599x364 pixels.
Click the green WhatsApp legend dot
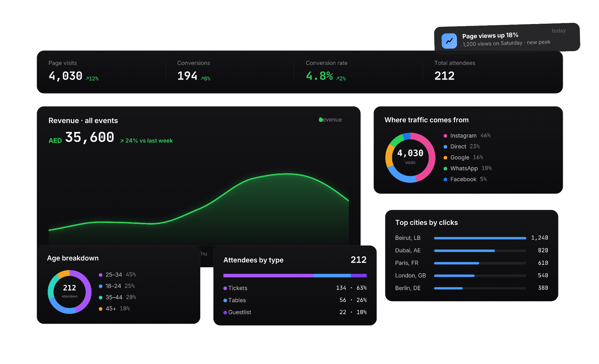click(x=446, y=168)
